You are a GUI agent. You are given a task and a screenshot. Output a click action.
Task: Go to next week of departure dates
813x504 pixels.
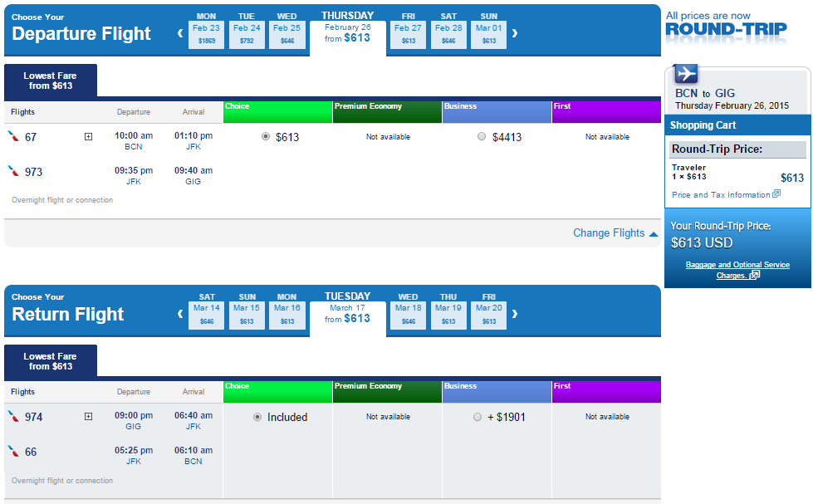(x=514, y=33)
